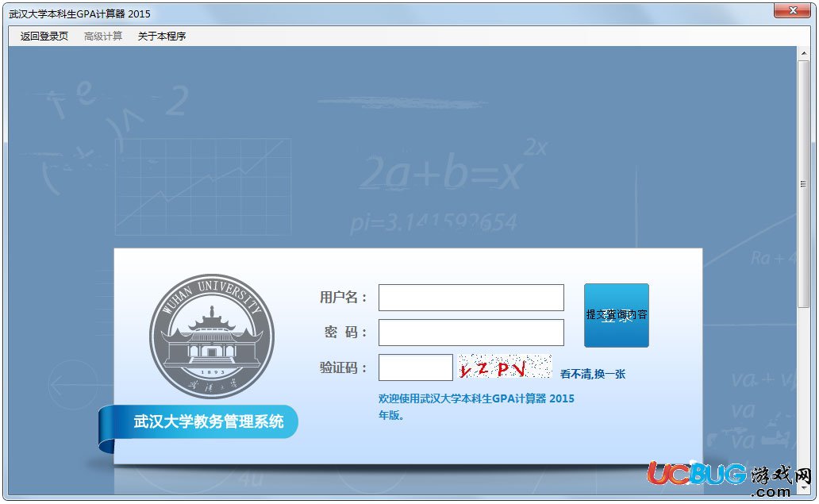The height and width of the screenshot is (504, 819).
Task: Click the 验证码： label
Action: 344,367
